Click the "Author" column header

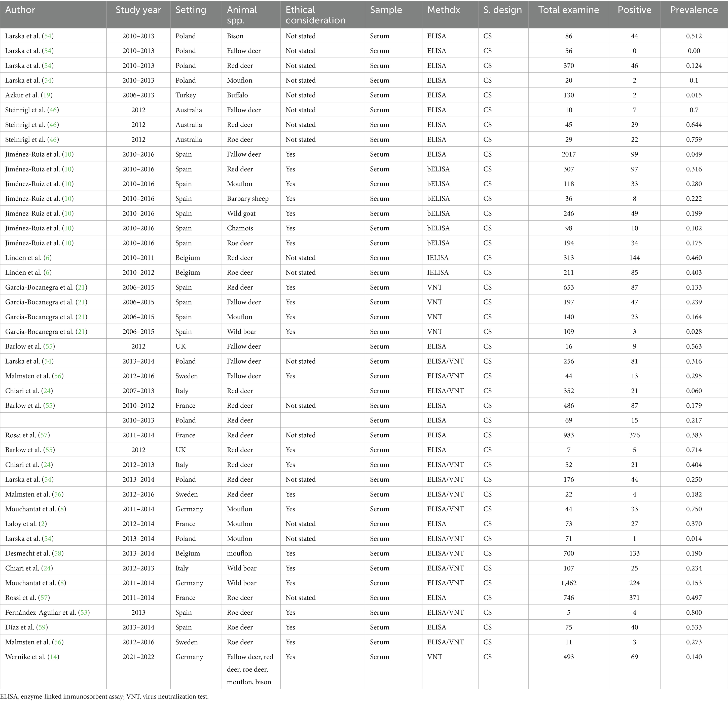click(x=20, y=10)
